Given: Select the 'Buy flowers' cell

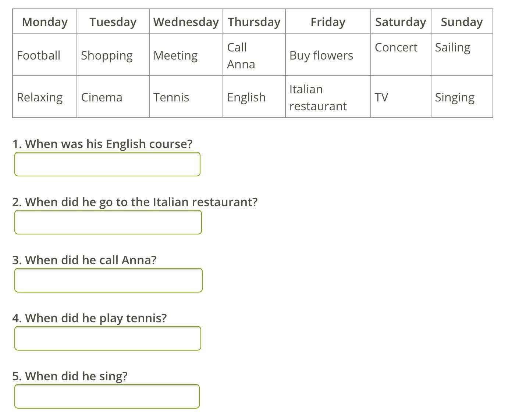Looking at the screenshot, I should click(328, 55).
